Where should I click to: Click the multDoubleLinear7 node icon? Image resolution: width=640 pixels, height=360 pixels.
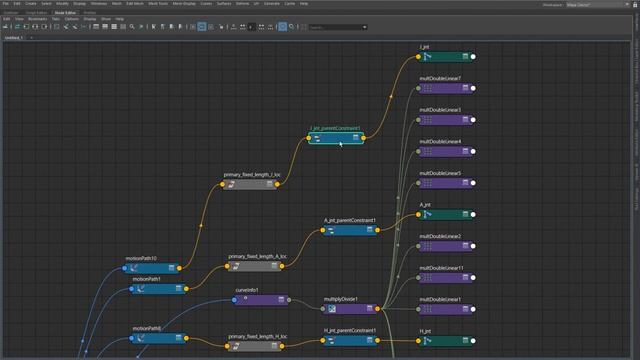pos(427,88)
